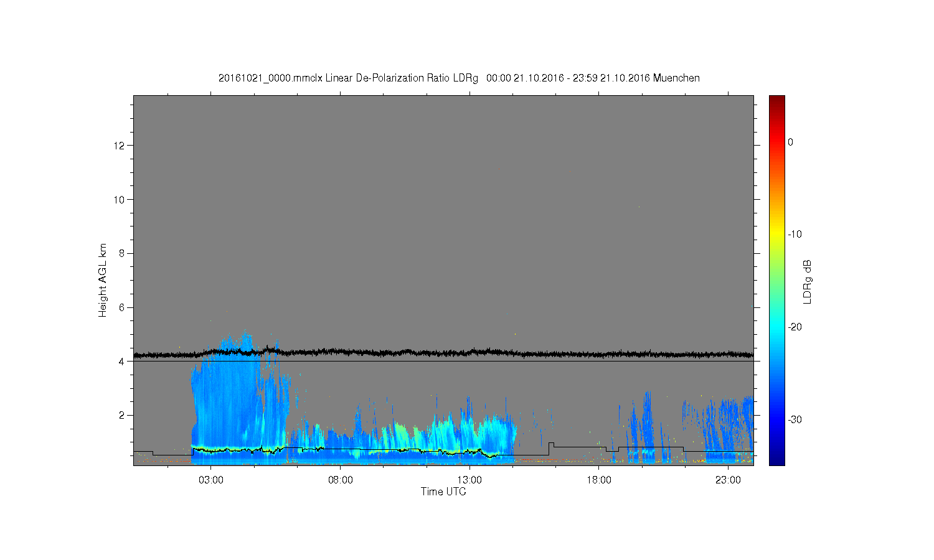
Task: Select height axis tick label 12
Action: point(120,146)
